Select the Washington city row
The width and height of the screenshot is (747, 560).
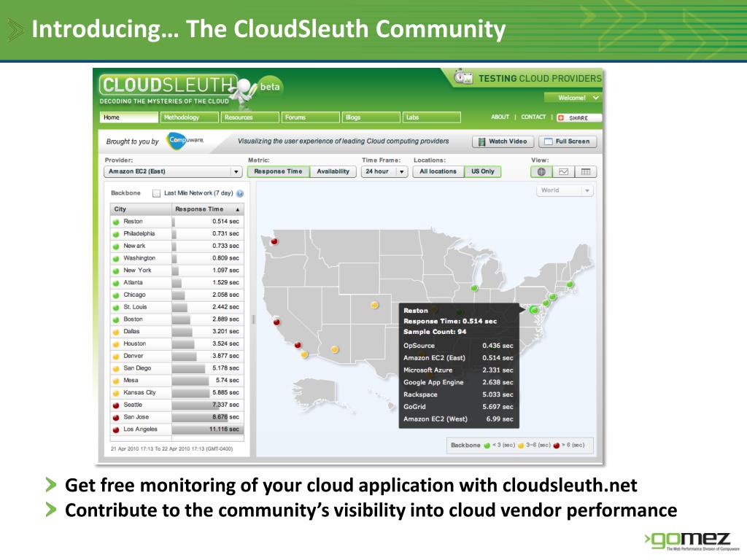click(x=177, y=259)
